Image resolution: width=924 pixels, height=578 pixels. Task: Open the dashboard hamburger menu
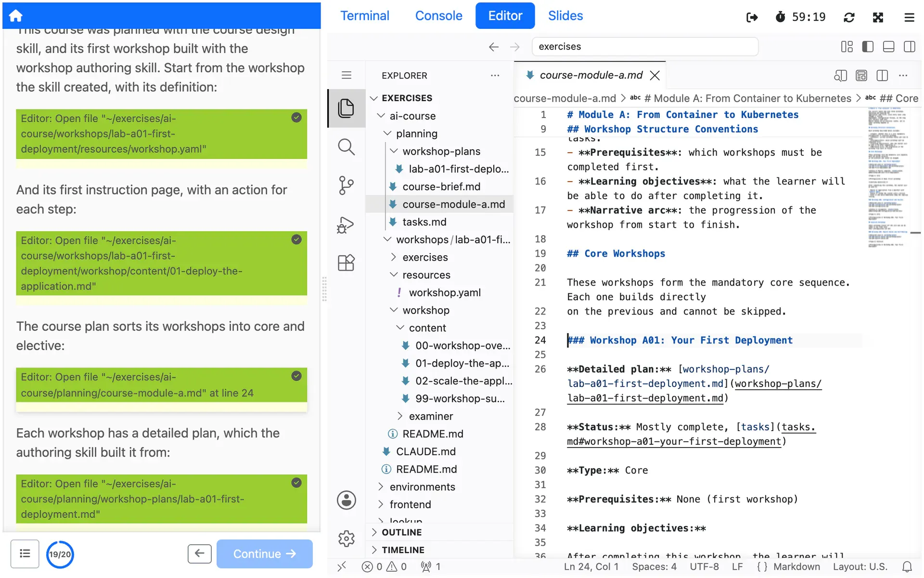[909, 17]
